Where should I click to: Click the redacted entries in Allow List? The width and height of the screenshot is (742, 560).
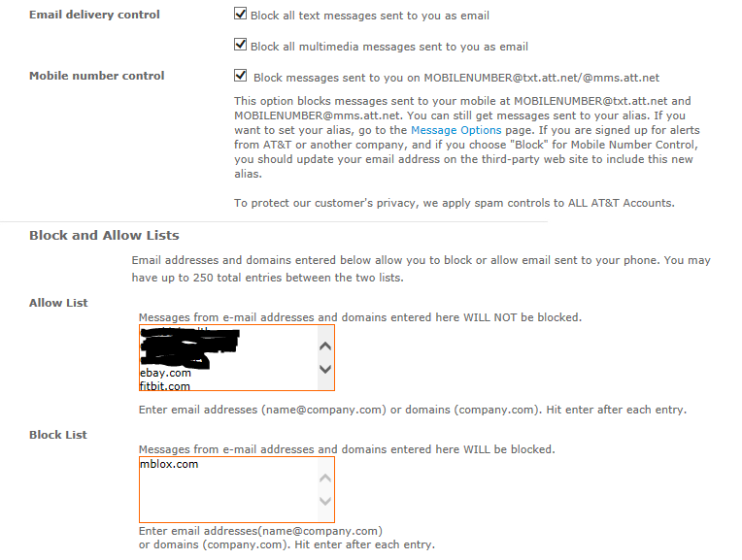189,348
